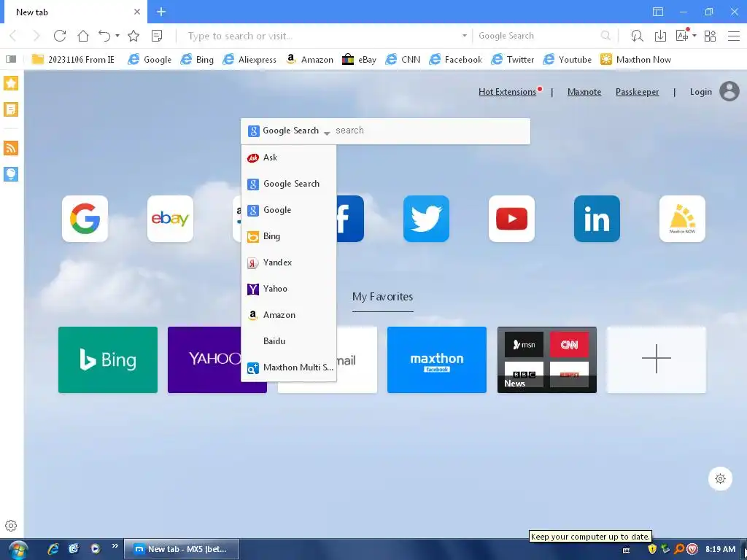
Task: Open the eBay bookmark in favorites bar
Action: (x=359, y=60)
